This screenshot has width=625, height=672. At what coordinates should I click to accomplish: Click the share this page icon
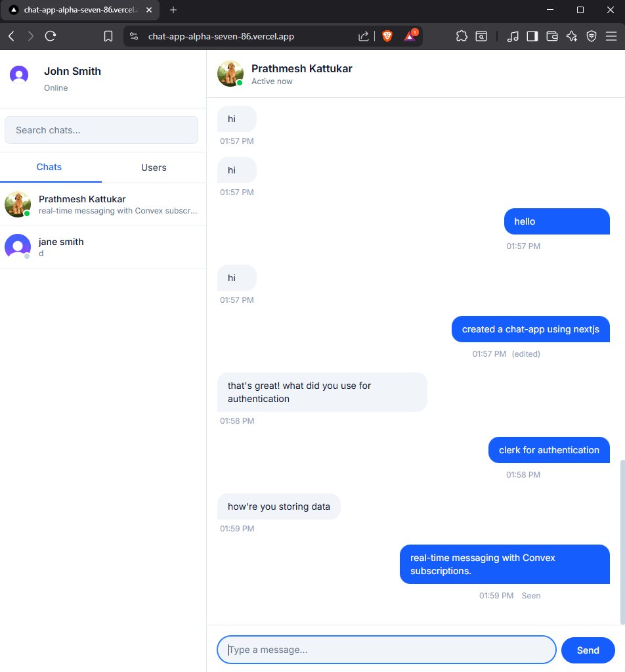point(363,36)
